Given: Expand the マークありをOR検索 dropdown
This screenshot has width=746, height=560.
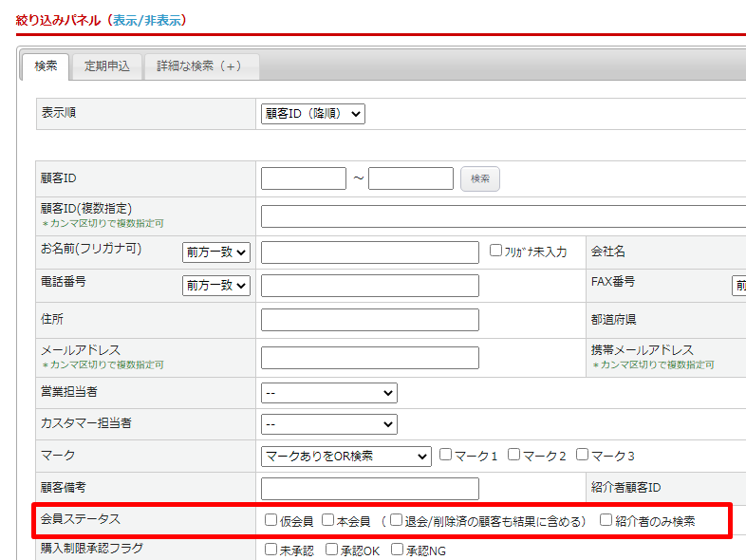Looking at the screenshot, I should click(345, 457).
